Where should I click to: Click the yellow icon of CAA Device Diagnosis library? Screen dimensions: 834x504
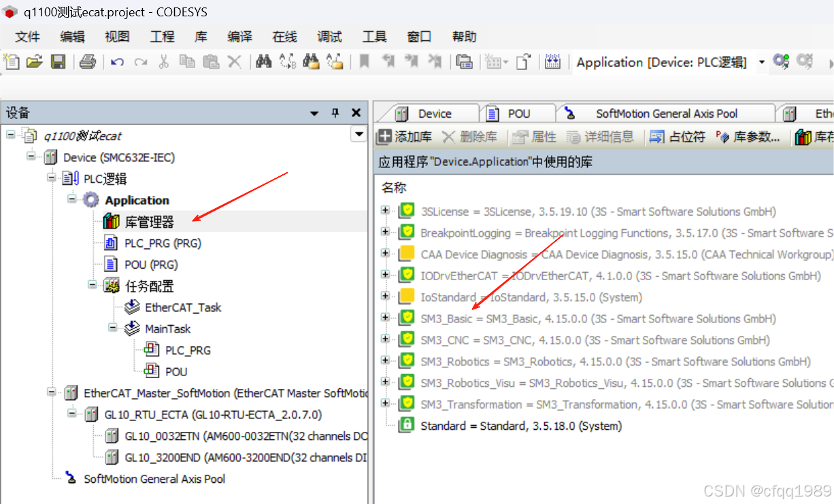(x=406, y=254)
